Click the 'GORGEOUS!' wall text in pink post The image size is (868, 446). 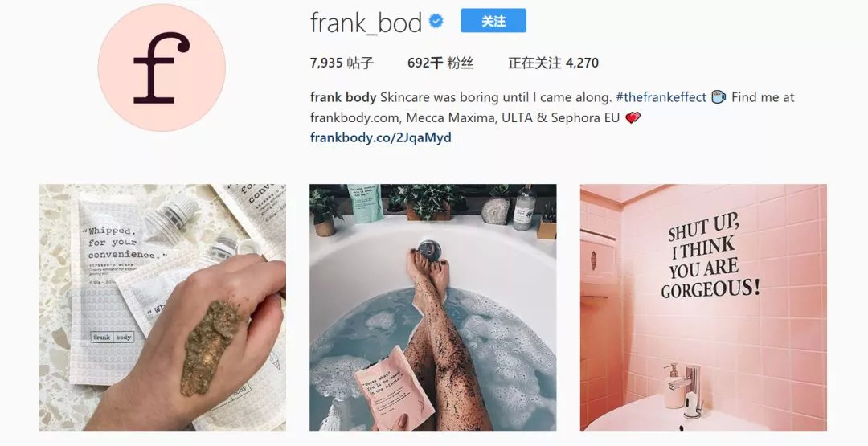710,288
